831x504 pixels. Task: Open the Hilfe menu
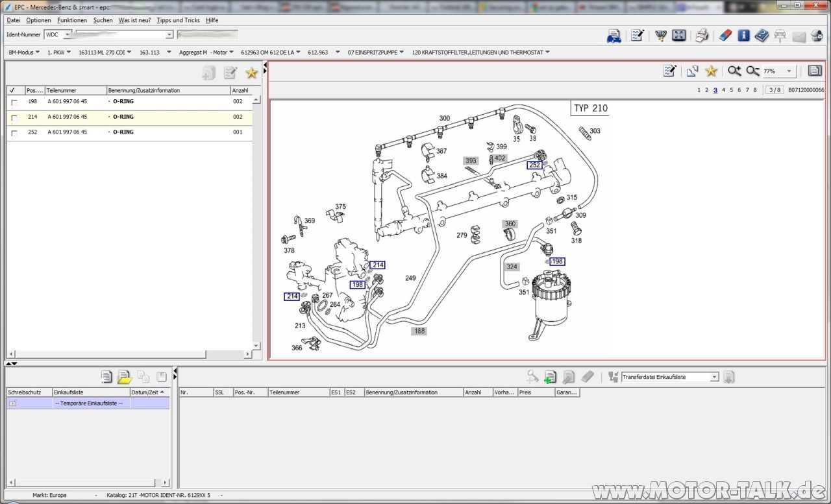pyautogui.click(x=212, y=20)
